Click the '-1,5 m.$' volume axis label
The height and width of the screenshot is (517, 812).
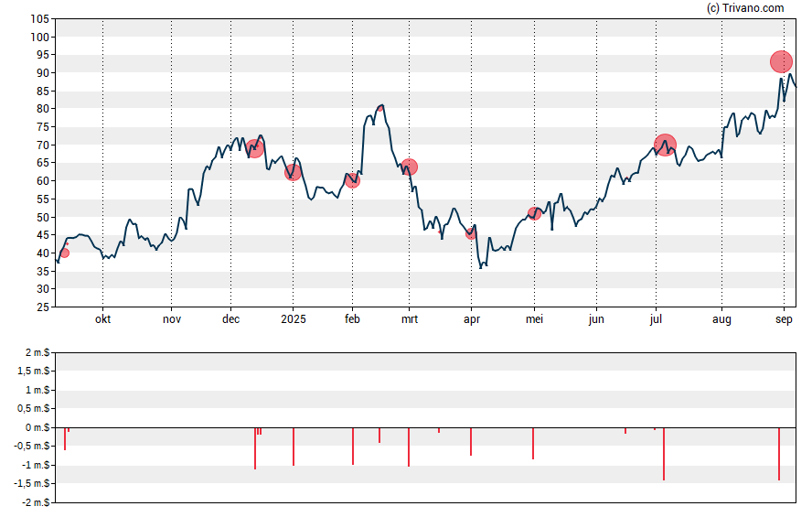click(32, 484)
